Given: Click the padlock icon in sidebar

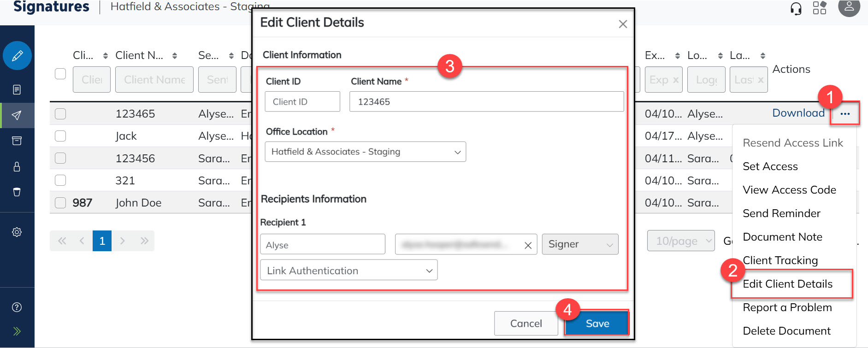Looking at the screenshot, I should coord(17,166).
